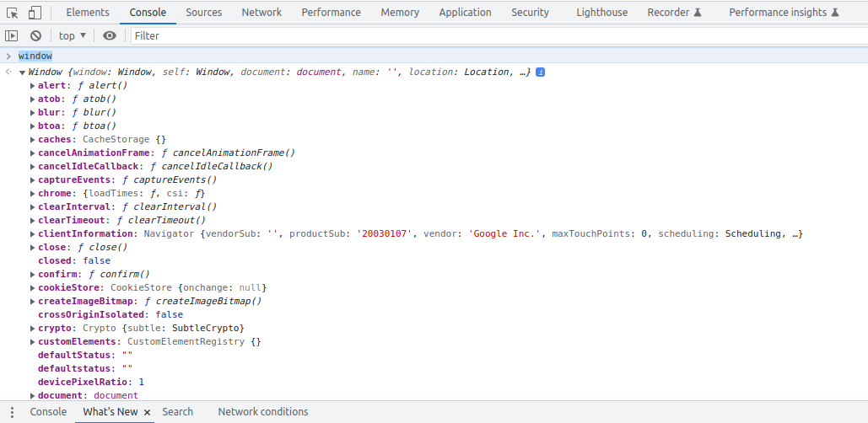
Task: Open the drawer three-dot menu
Action: coord(12,412)
